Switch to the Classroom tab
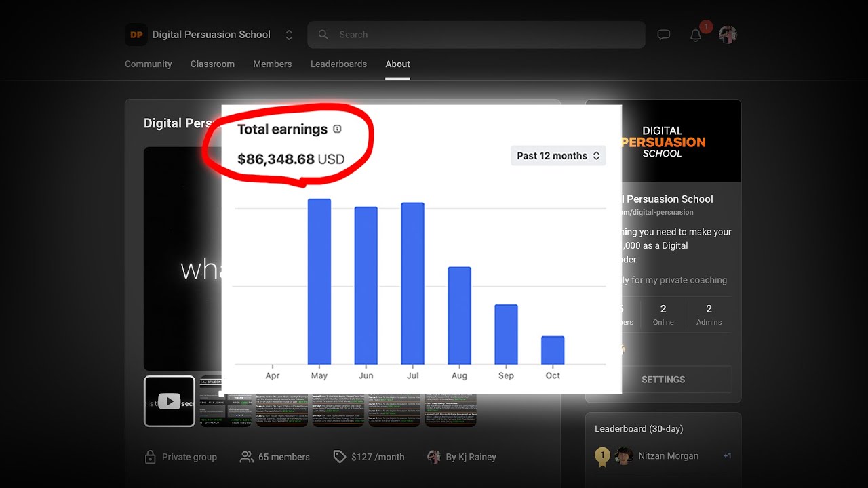Screen dimensions: 868x488 pos(212,64)
